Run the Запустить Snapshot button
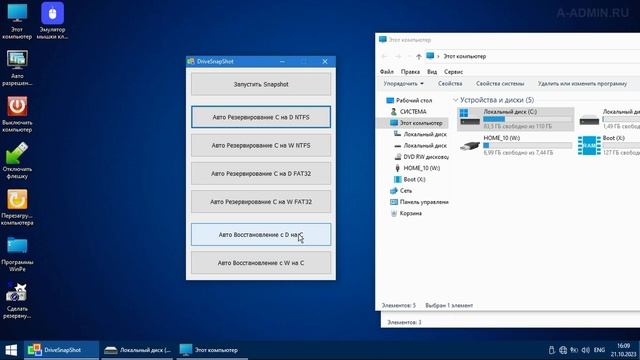 [261, 84]
